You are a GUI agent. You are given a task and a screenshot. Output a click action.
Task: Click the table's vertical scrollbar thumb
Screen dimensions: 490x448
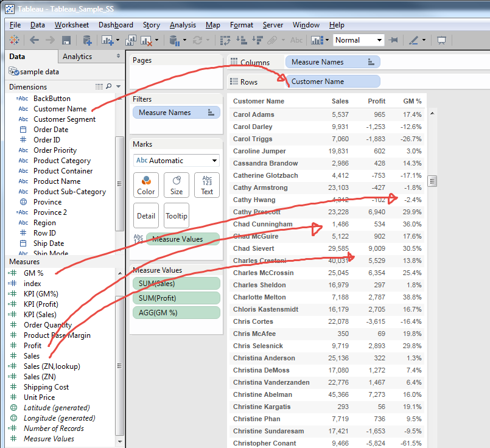click(x=432, y=181)
